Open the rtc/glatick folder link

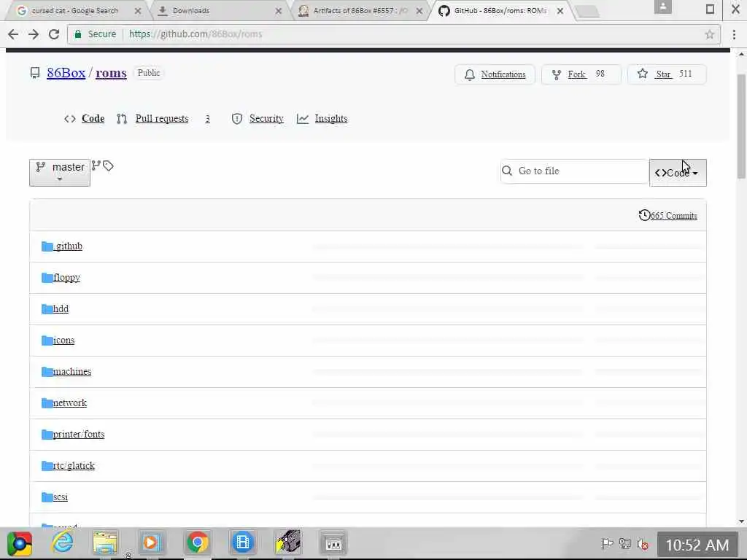click(74, 466)
